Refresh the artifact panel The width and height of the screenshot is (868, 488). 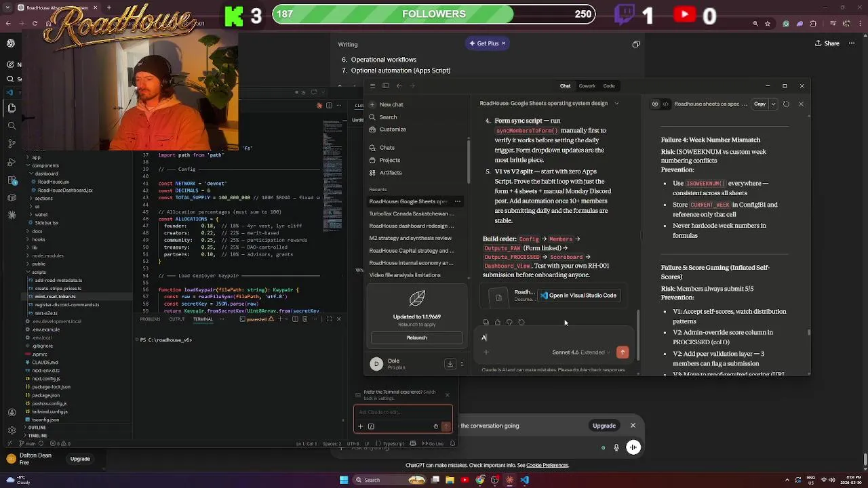786,104
